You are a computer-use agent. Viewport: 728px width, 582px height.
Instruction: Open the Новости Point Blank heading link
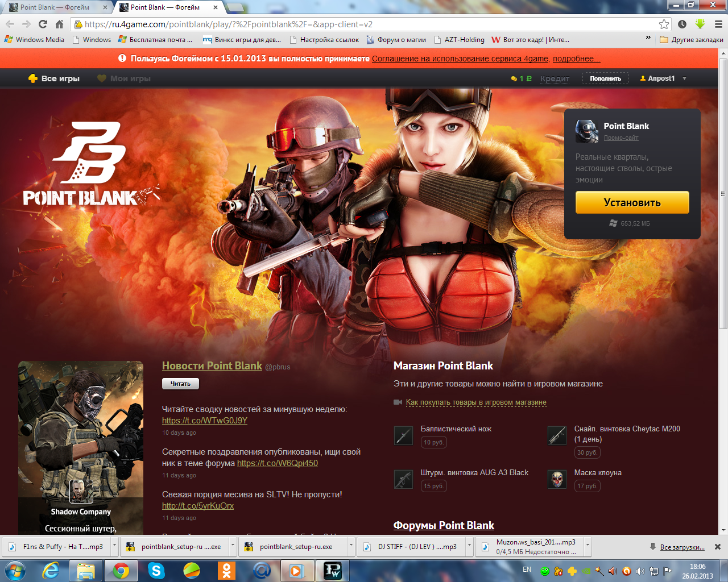point(212,365)
